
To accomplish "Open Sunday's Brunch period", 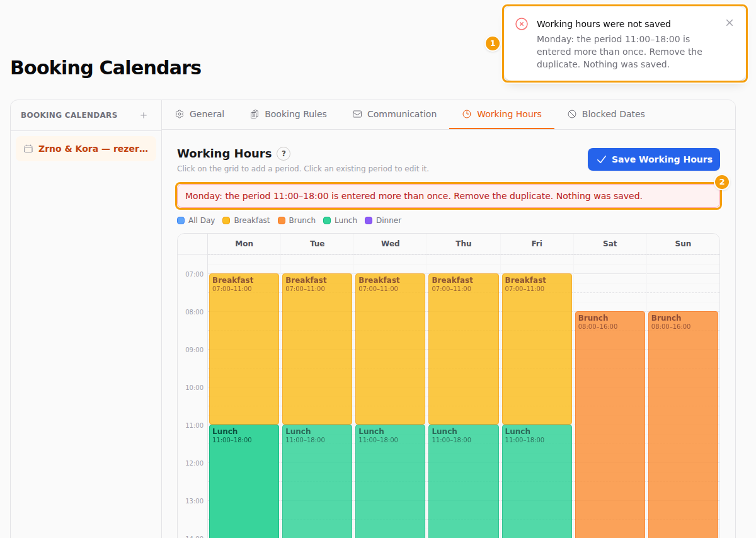I will pos(683,425).
